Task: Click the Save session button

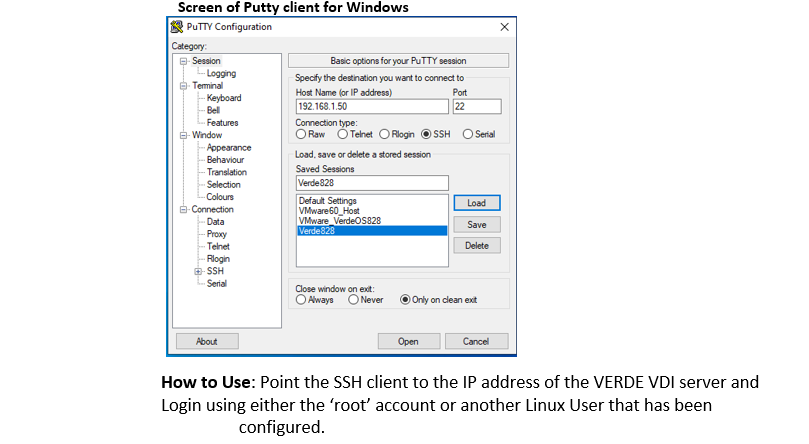Action: pyautogui.click(x=477, y=225)
